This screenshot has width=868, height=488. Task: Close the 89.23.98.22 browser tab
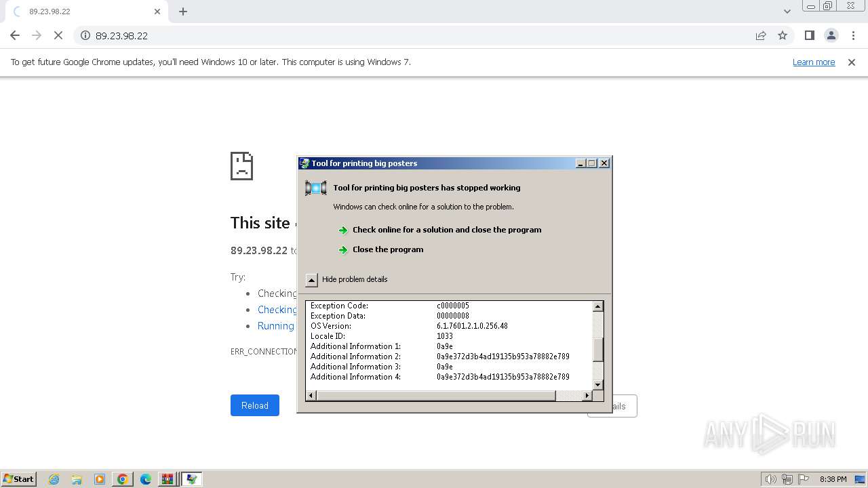coord(157,12)
